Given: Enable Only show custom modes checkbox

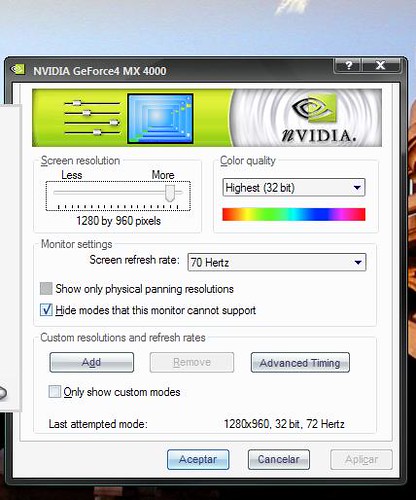Looking at the screenshot, I should pyautogui.click(x=55, y=392).
